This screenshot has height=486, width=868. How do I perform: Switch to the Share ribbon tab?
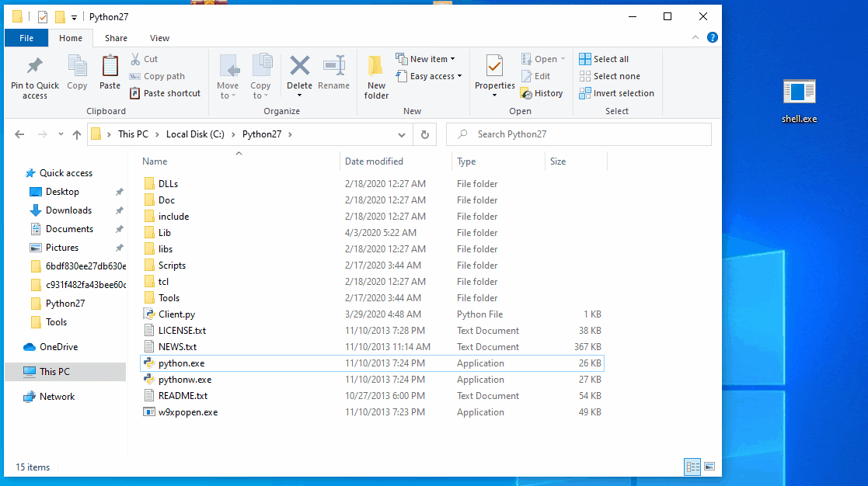click(x=116, y=38)
